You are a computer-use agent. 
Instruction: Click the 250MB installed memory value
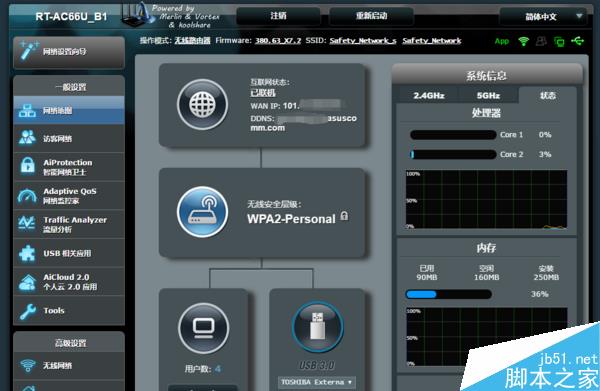546,277
